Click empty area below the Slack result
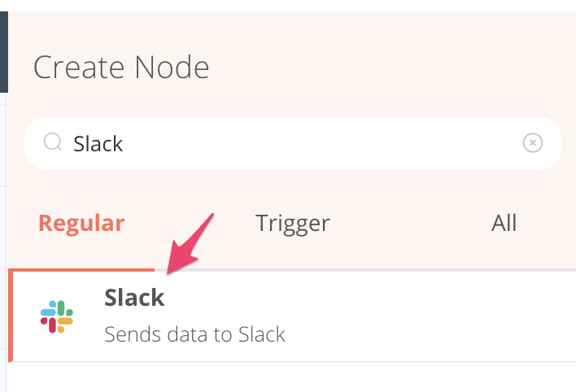This screenshot has height=392, width=576. point(292,377)
